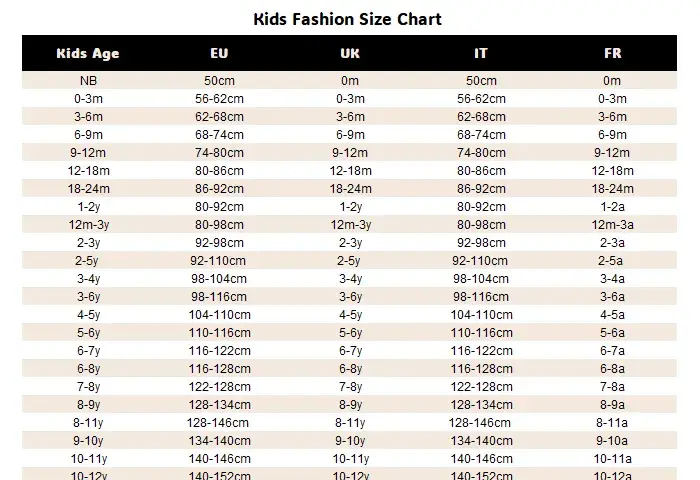Click the 18-24m UK size cell

350,189
